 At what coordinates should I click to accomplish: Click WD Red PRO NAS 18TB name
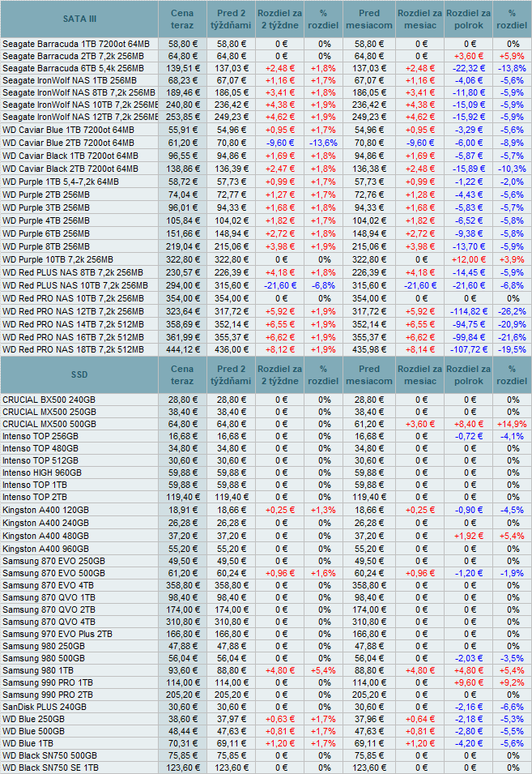(x=73, y=349)
